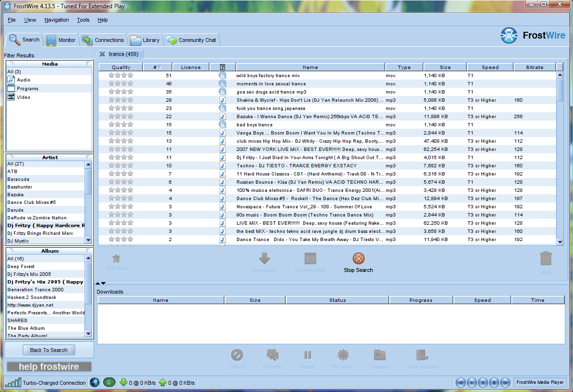Close the trance search results tab

coord(102,54)
